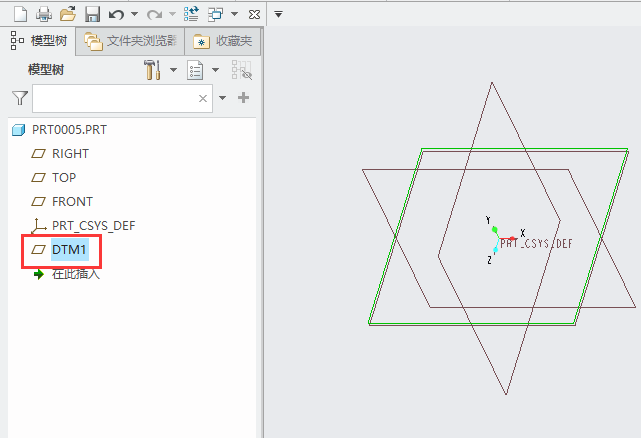Click the Print icon in the toolbar

point(44,14)
